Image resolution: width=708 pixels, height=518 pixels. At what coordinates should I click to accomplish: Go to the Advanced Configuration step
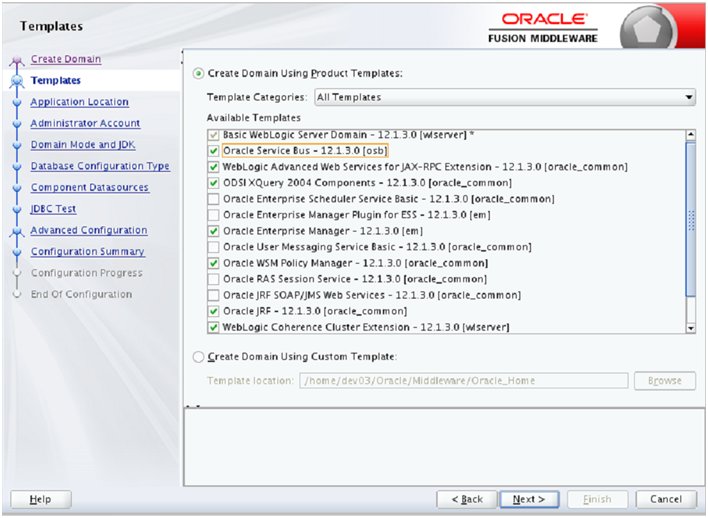(89, 230)
